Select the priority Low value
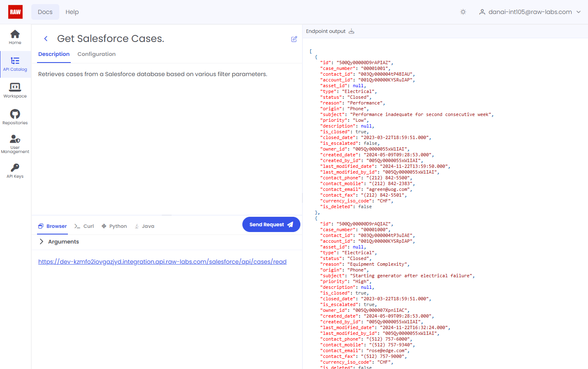Image resolution: width=588 pixels, height=369 pixels. [x=360, y=121]
